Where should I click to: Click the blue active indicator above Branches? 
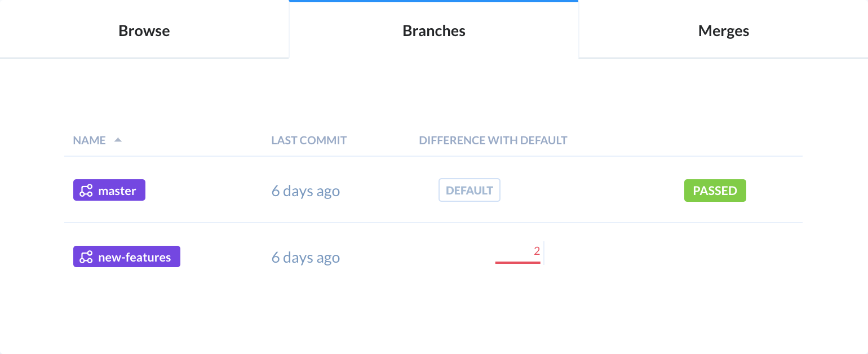(433, 1)
